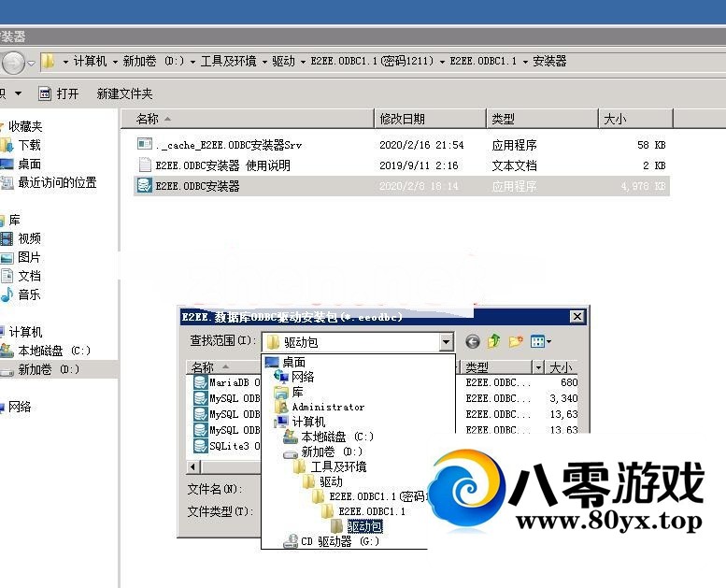Open 桌面 in the Explorer navigation pane
The width and height of the screenshot is (726, 588).
tap(29, 164)
